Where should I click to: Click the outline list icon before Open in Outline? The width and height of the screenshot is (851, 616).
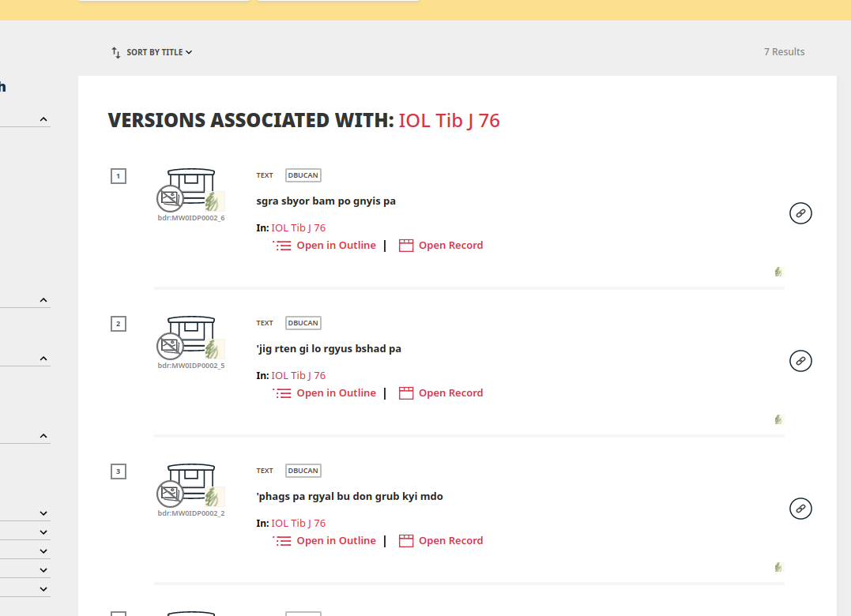click(x=283, y=245)
